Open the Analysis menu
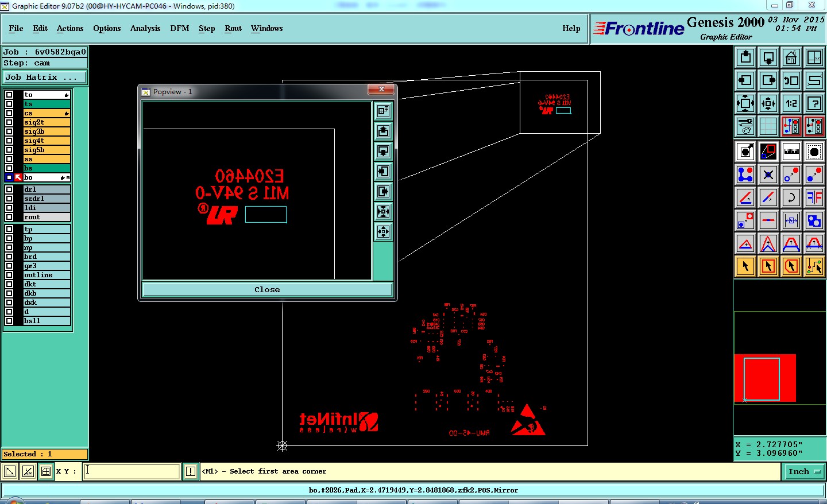 tap(145, 28)
